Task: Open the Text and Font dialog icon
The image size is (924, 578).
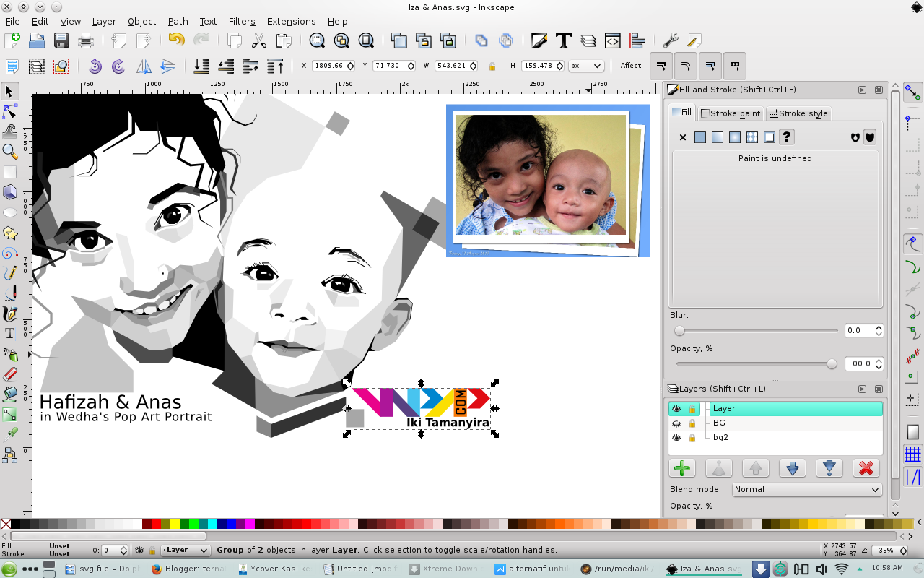Action: click(x=563, y=41)
